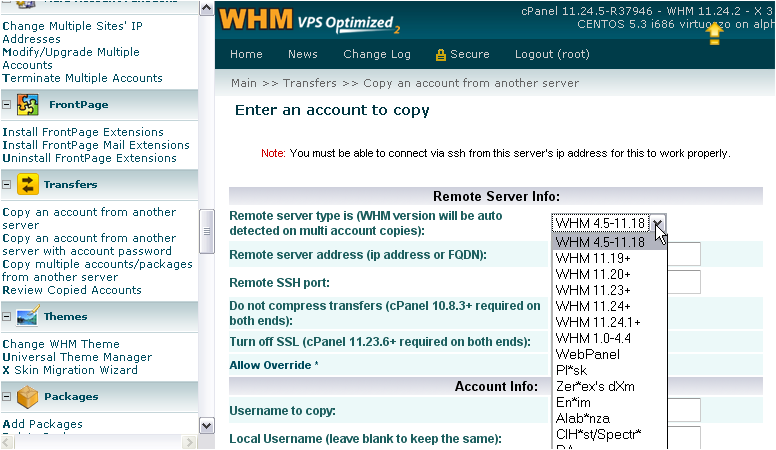This screenshot has width=776, height=450.
Task: Click the WHM VPS Optimized logo
Action: coord(309,21)
